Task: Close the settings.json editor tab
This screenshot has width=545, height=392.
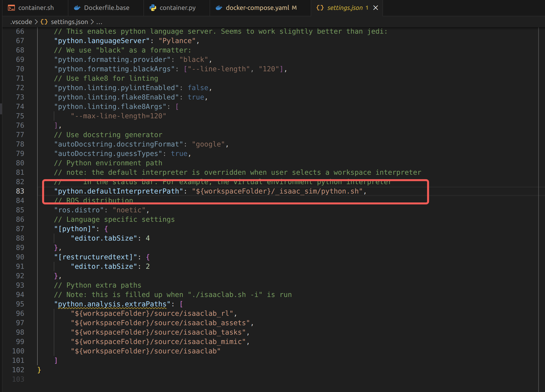Action: tap(376, 8)
